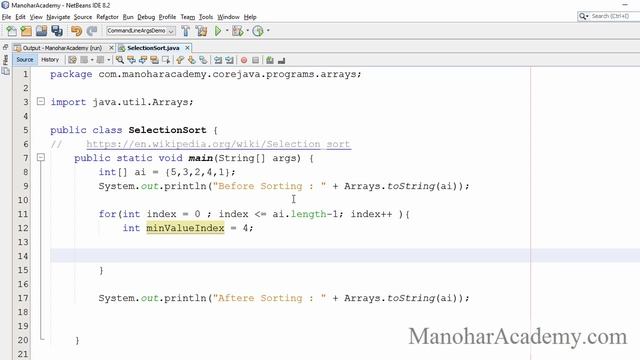This screenshot has width=640, height=360.
Task: Click the Save All disks icon
Action: (x=57, y=31)
